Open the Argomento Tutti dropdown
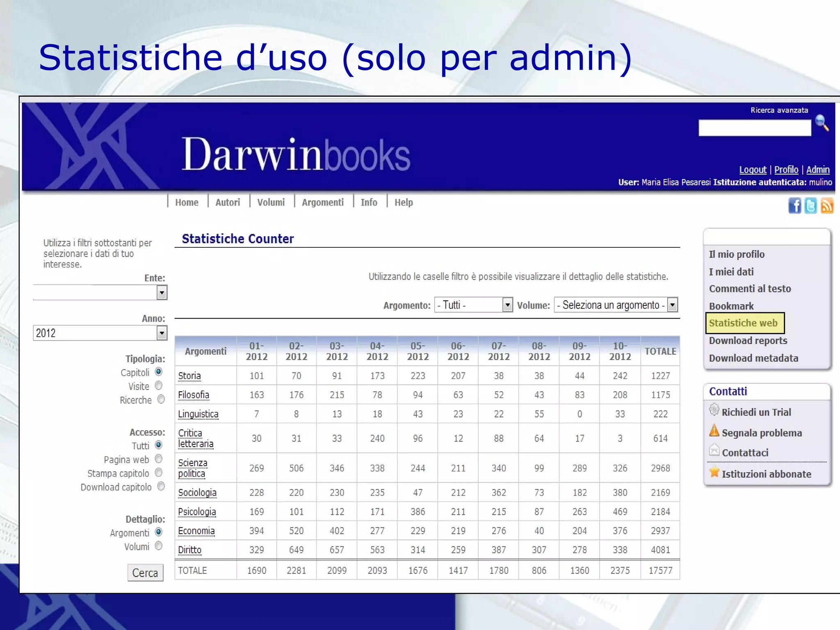The height and width of the screenshot is (630, 840). tap(474, 305)
